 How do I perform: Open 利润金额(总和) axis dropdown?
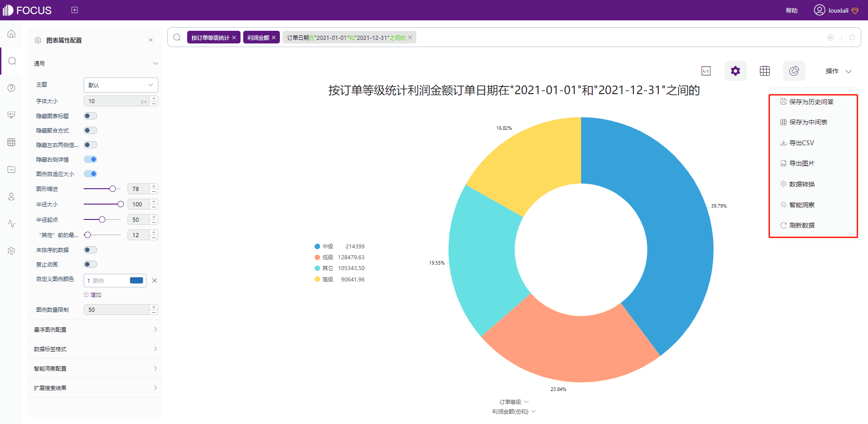click(x=514, y=411)
